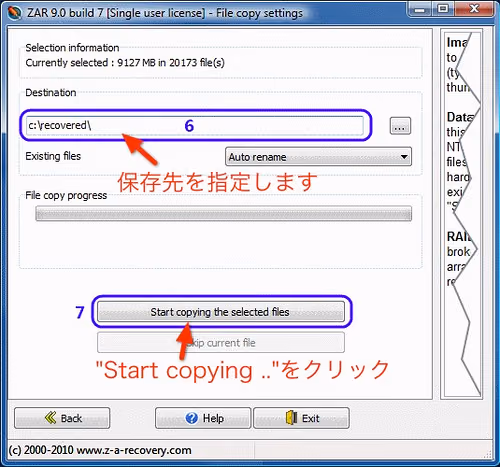
Task: Open the destination browse ellipsis button
Action: pyautogui.click(x=400, y=126)
